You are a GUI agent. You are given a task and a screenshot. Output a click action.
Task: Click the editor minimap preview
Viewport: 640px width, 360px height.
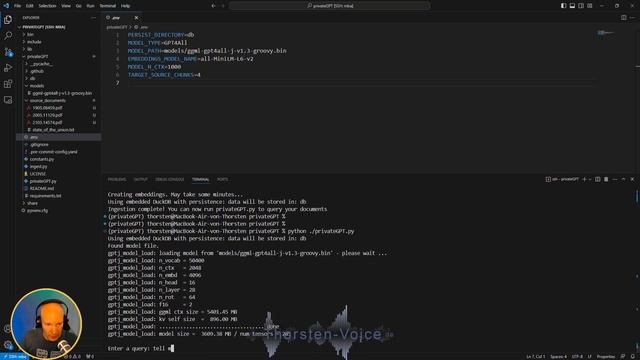pyautogui.click(x=605, y=32)
